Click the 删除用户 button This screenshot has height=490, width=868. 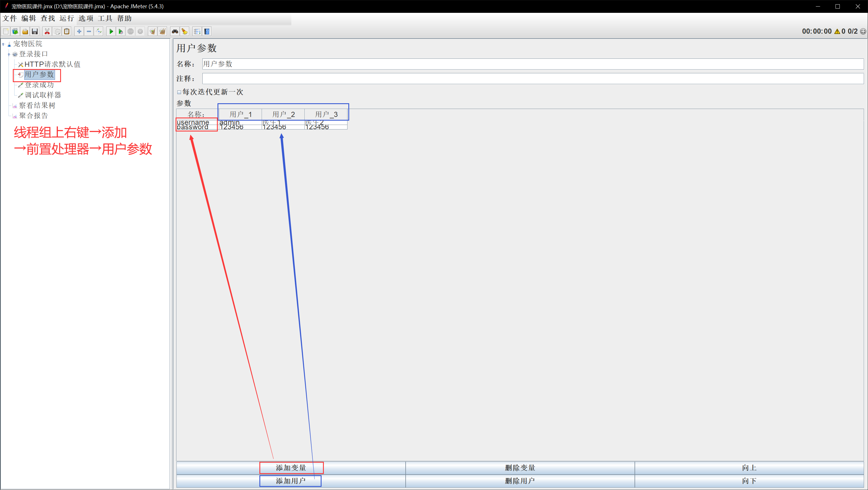tap(520, 481)
